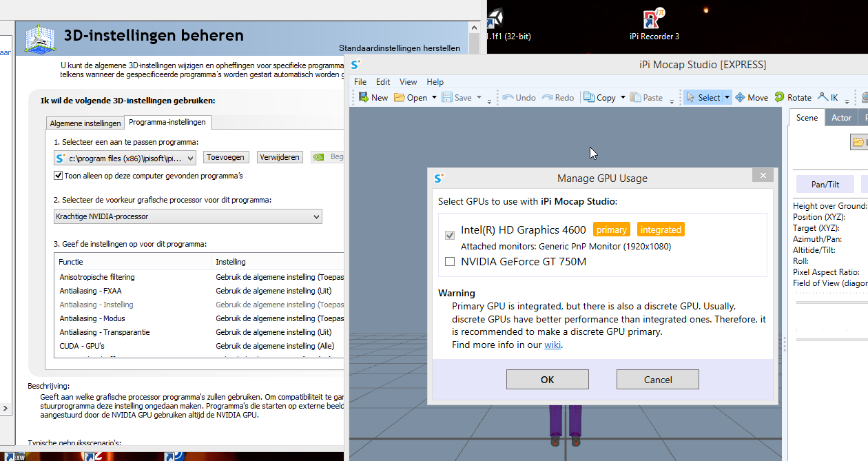This screenshot has height=461, width=868.
Task: Open toolbar overflow after the IK button
Action: pyautogui.click(x=846, y=101)
